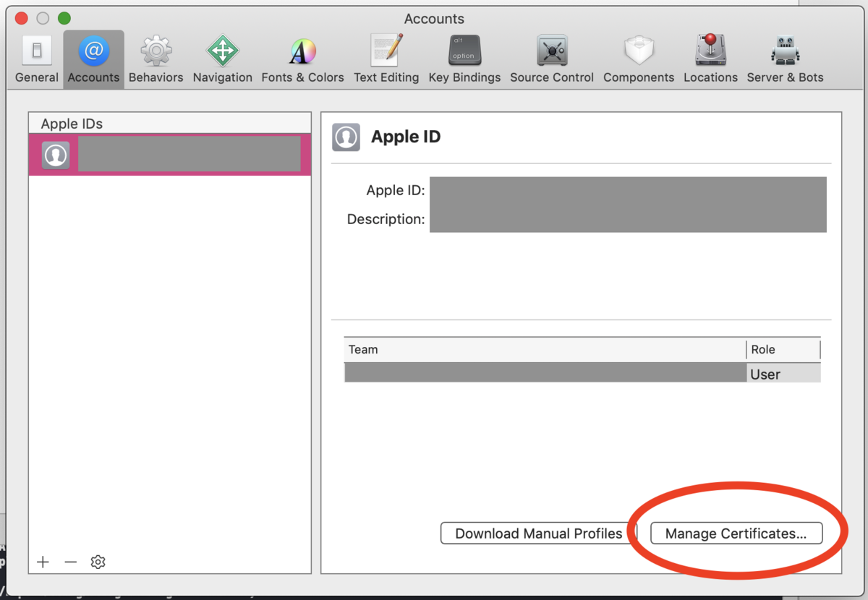This screenshot has height=600, width=868.
Task: Open the Source Control preferences pane
Action: [x=552, y=59]
